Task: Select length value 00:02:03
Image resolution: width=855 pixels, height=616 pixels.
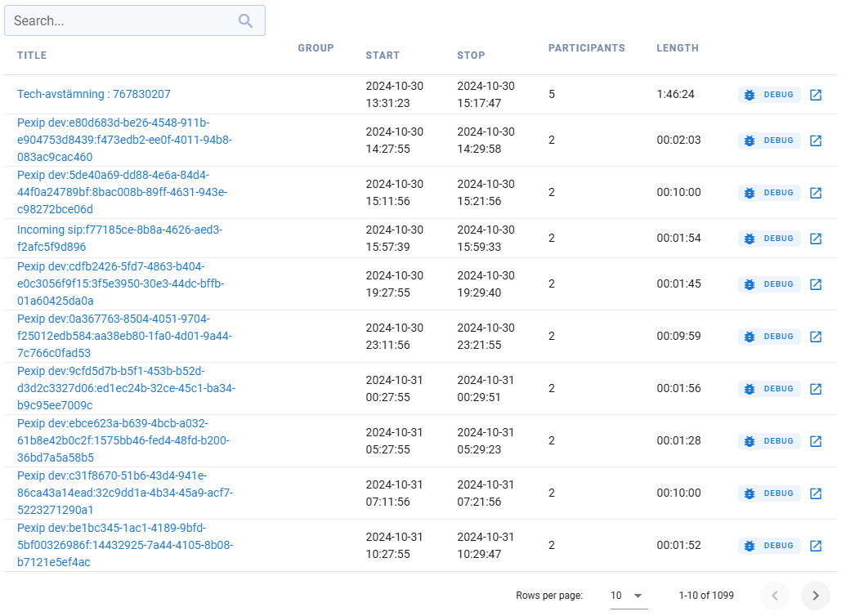Action: 679,140
